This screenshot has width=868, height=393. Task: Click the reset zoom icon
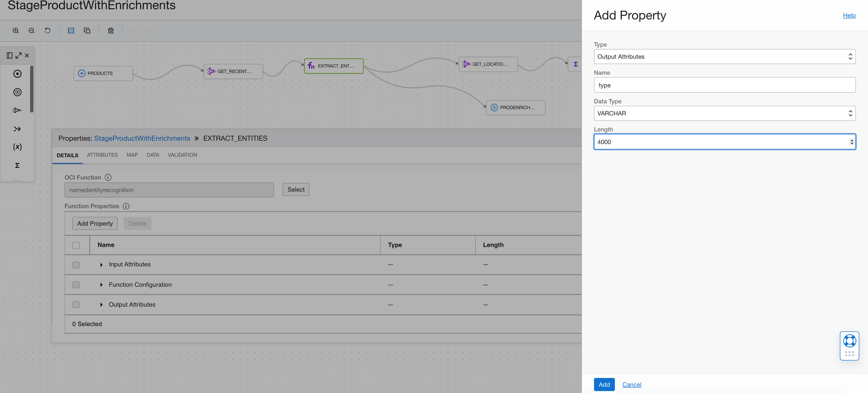click(48, 31)
